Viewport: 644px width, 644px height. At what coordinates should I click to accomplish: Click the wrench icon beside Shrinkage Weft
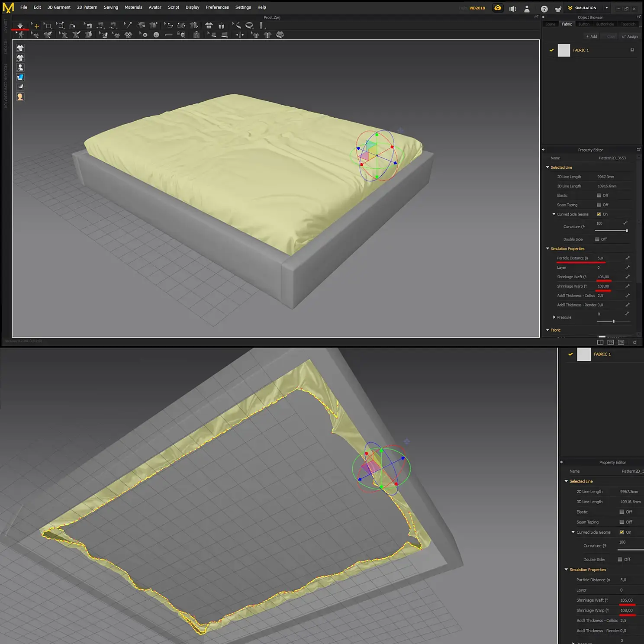pyautogui.click(x=628, y=277)
